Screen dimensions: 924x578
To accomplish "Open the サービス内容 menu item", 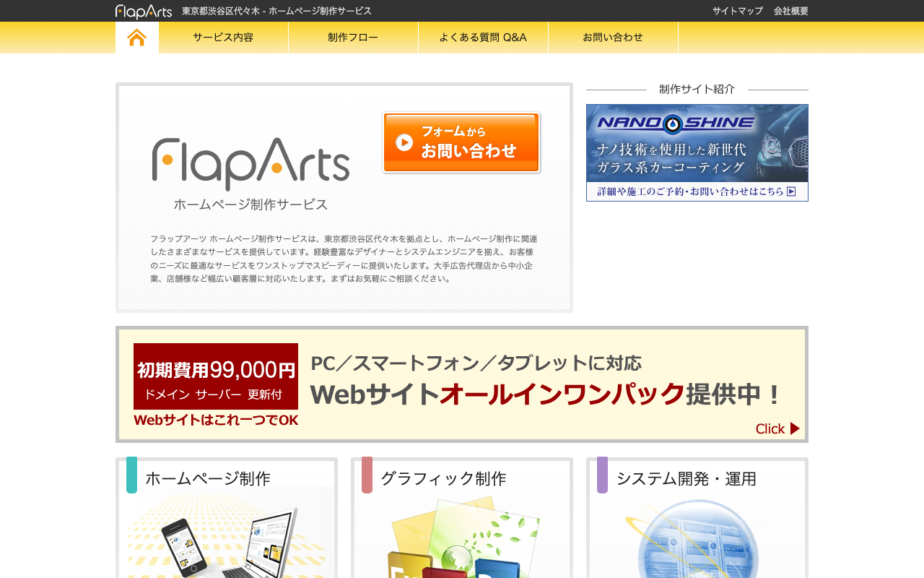I will (223, 38).
